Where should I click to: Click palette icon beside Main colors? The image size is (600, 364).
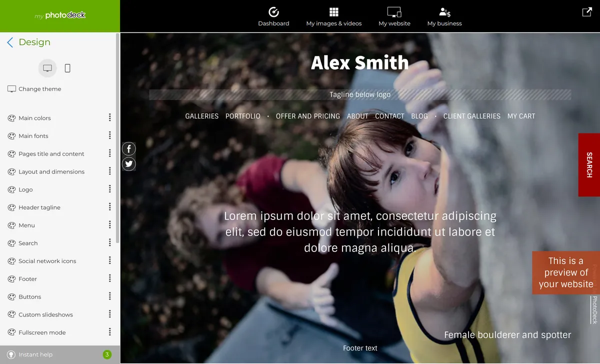11,118
